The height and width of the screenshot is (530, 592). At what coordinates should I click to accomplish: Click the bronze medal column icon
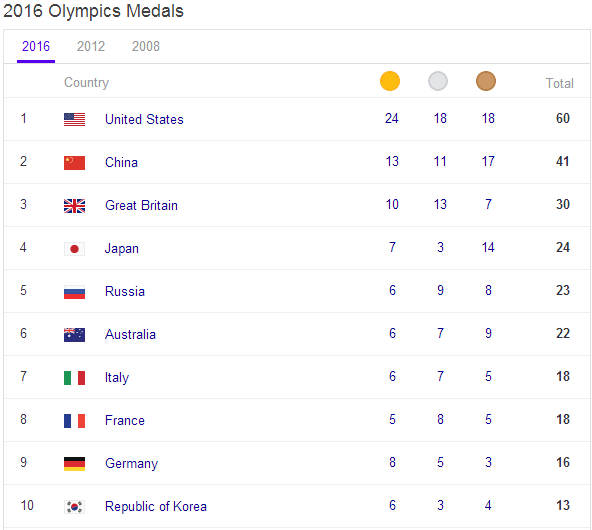point(486,81)
